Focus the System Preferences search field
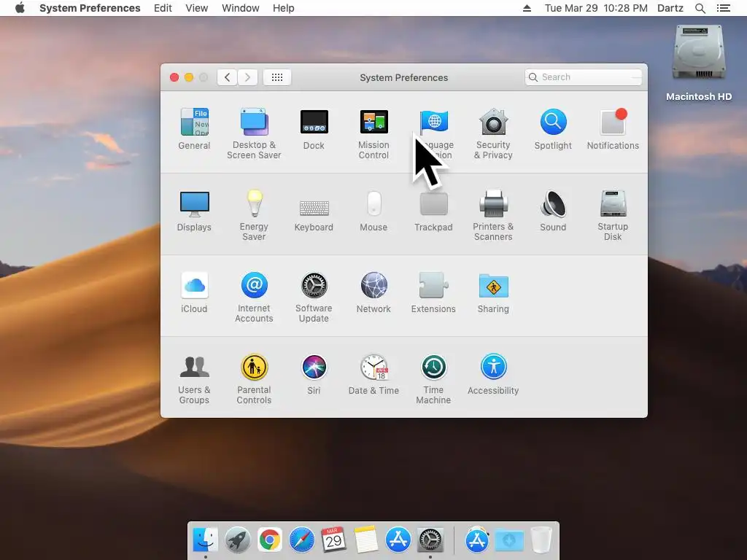Screen dimensions: 747x560 coord(584,77)
